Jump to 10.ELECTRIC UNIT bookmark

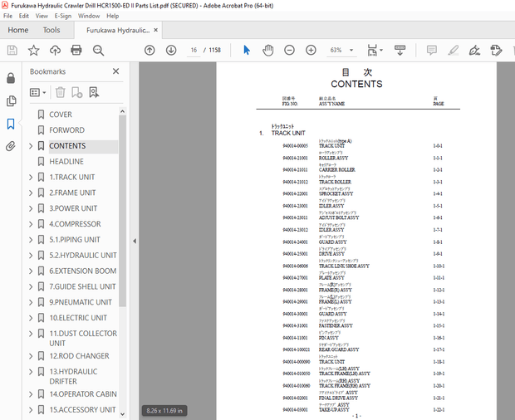point(78,318)
